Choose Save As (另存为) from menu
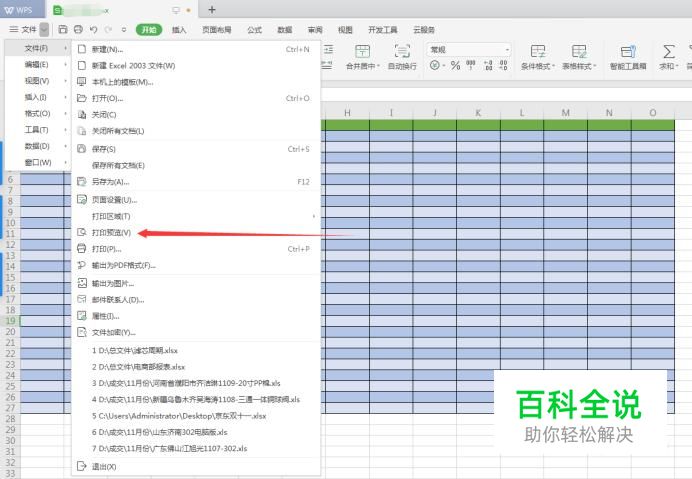Viewport: 692px width, 479px height. point(110,182)
